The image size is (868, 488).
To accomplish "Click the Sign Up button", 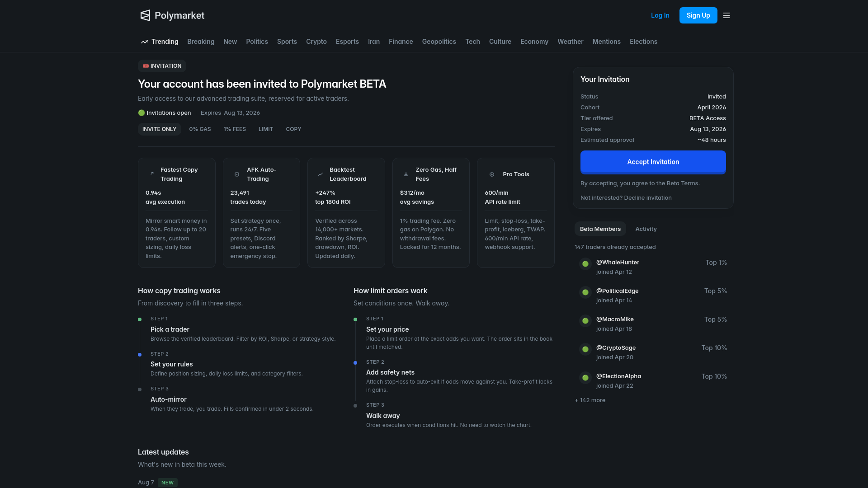I will click(x=698, y=15).
